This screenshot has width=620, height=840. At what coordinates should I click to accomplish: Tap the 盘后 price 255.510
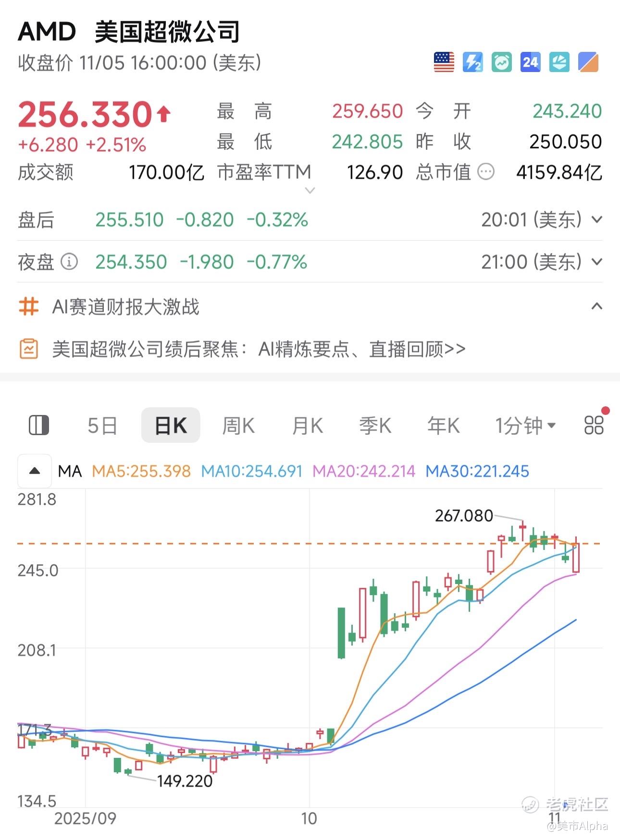[130, 220]
